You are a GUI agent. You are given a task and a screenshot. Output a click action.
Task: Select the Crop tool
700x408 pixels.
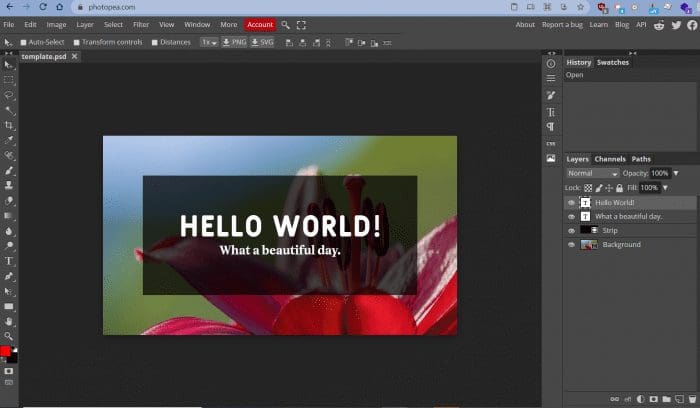point(9,125)
